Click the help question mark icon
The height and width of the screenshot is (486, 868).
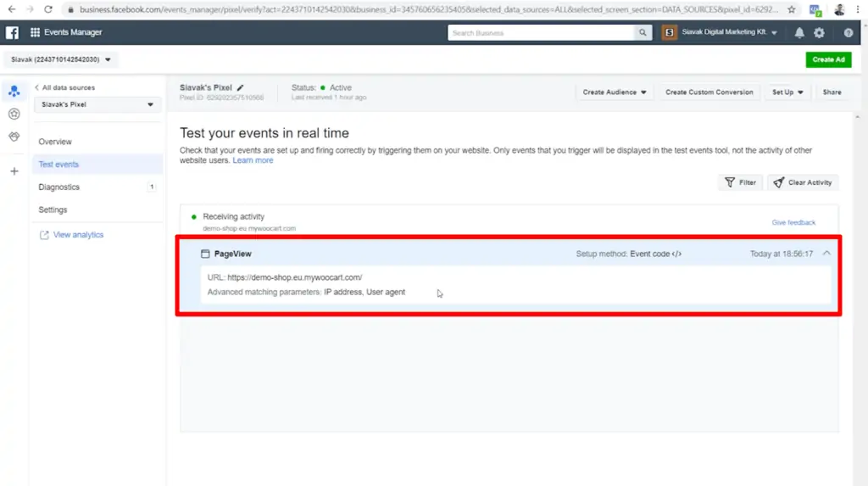(848, 33)
